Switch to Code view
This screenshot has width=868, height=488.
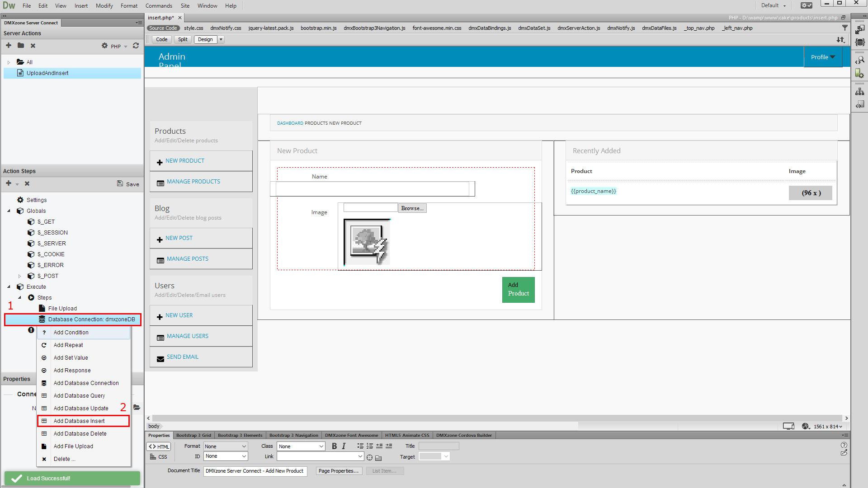162,39
